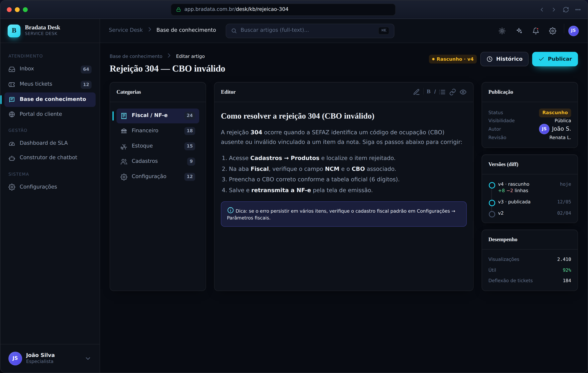This screenshot has height=373, width=588.
Task: Click the ⌘K shortcut badge
Action: pyautogui.click(x=384, y=31)
